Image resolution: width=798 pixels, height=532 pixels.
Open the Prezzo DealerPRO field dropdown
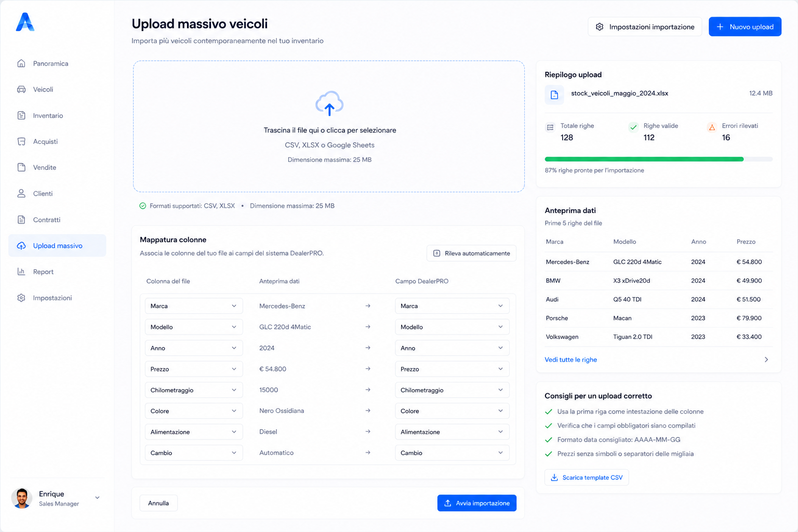click(452, 369)
